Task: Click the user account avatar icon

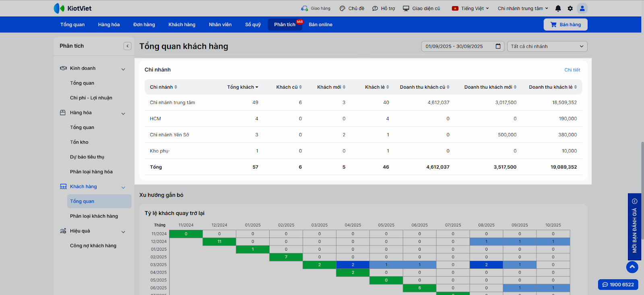Action: pyautogui.click(x=582, y=8)
